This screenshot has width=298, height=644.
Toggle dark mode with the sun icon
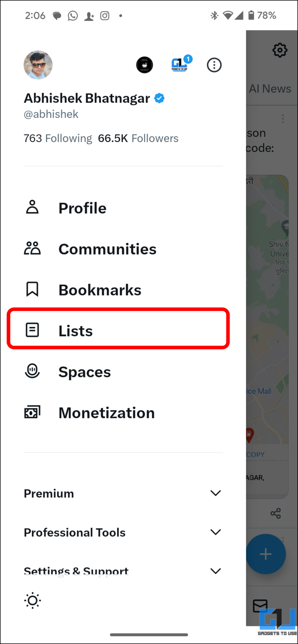[x=32, y=601]
